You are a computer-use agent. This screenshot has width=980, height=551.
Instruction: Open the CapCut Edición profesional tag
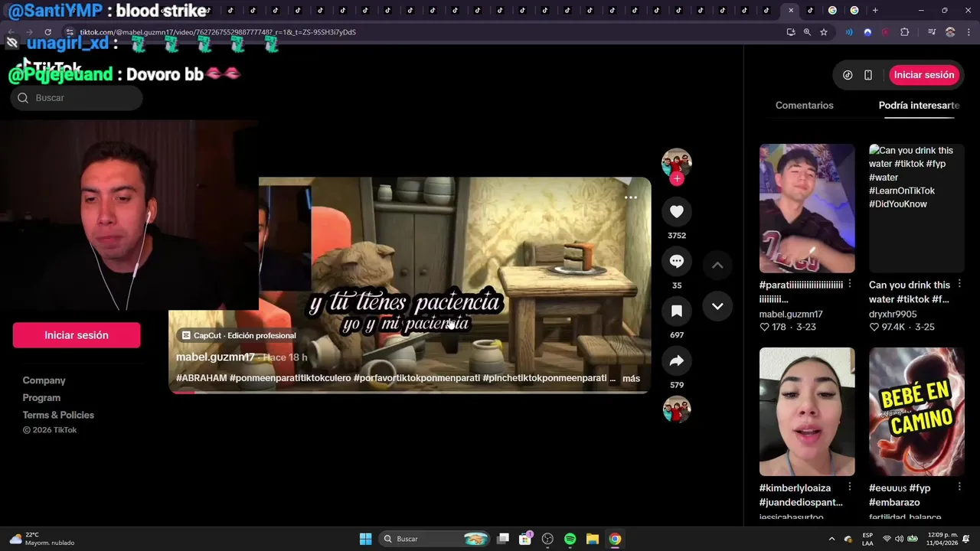238,335
